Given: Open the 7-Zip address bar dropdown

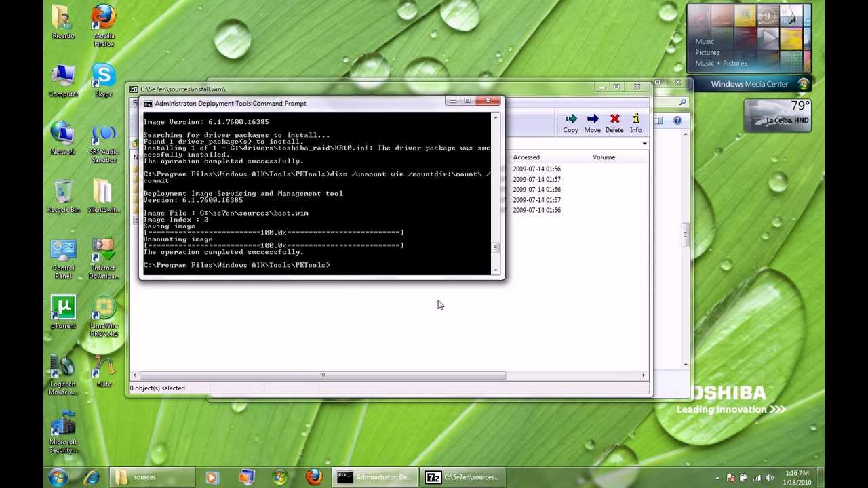Looking at the screenshot, I should [x=644, y=143].
